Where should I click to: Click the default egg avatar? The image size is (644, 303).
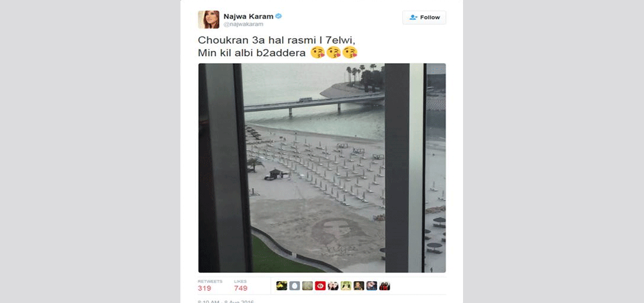click(x=294, y=286)
